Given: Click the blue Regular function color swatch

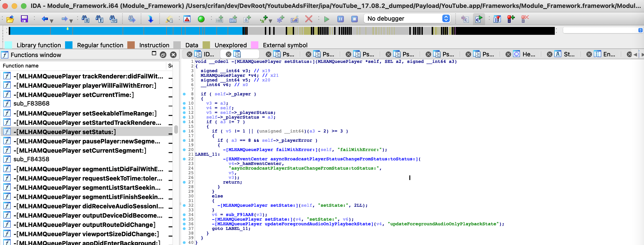Looking at the screenshot, I should click(69, 45).
